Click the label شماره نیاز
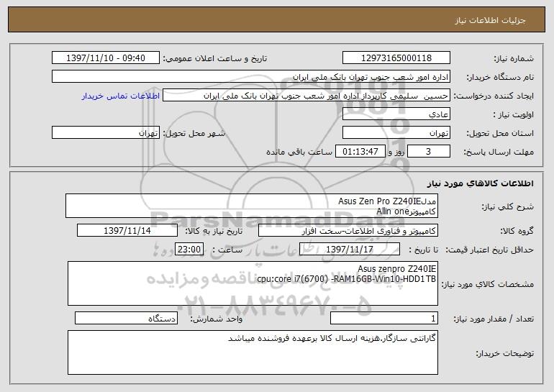This screenshot has height=392, width=554. [x=514, y=58]
